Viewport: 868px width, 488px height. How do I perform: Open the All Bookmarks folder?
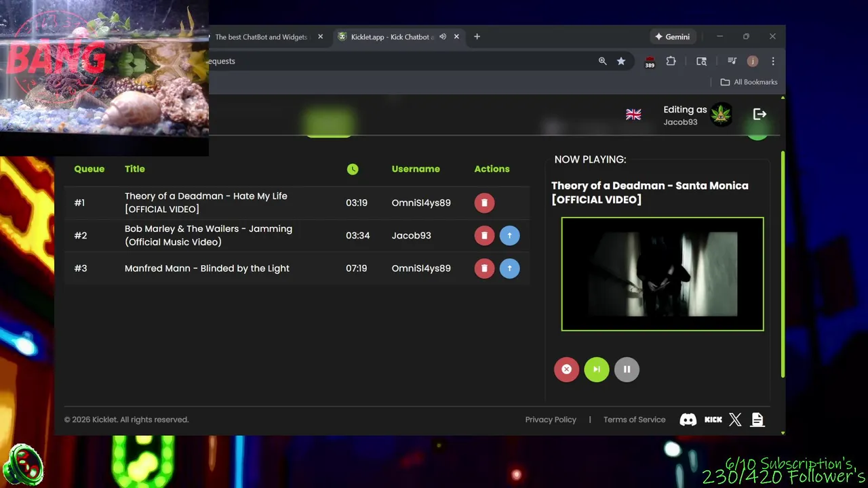point(749,82)
